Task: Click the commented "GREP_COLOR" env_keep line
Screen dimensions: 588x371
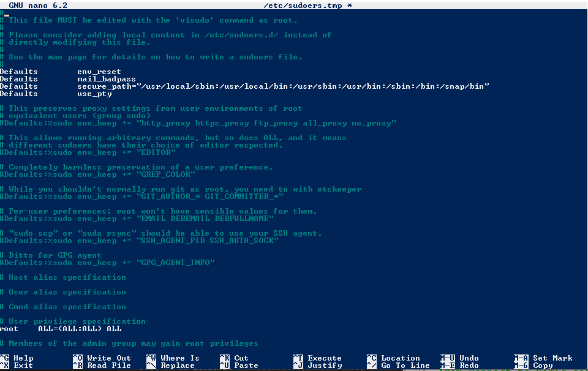Action: click(x=97, y=174)
